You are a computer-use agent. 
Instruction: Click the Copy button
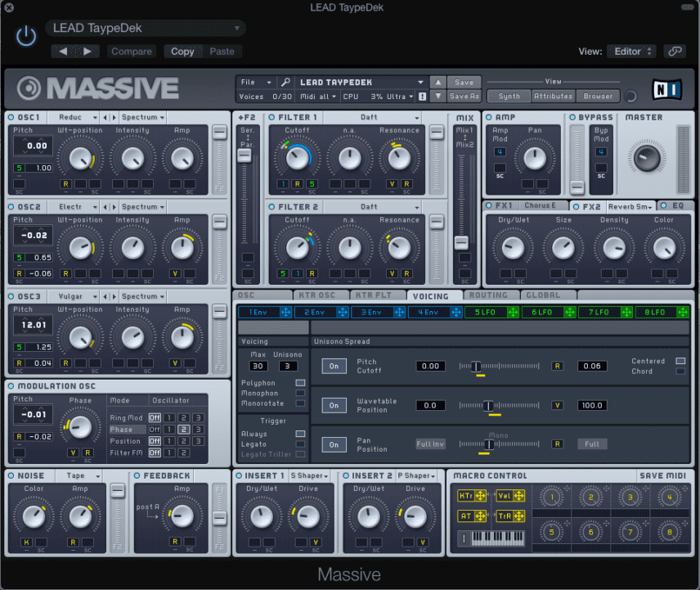pyautogui.click(x=182, y=52)
